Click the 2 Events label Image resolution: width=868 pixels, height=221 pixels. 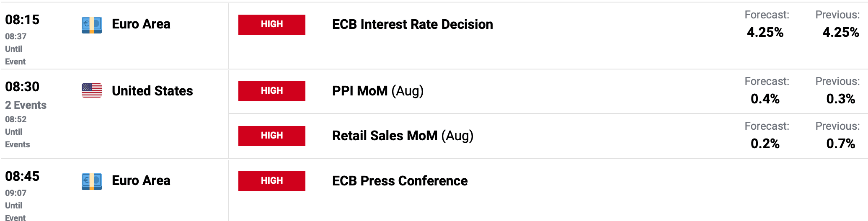coord(26,105)
